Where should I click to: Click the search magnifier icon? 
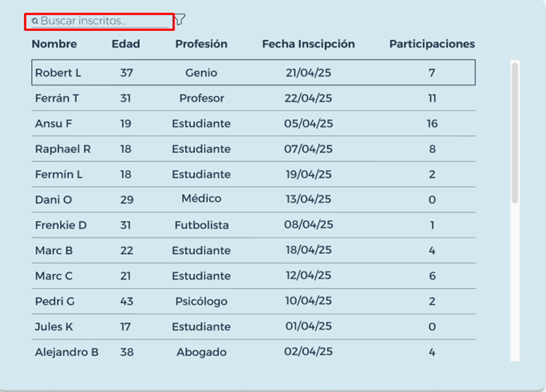tap(35, 21)
